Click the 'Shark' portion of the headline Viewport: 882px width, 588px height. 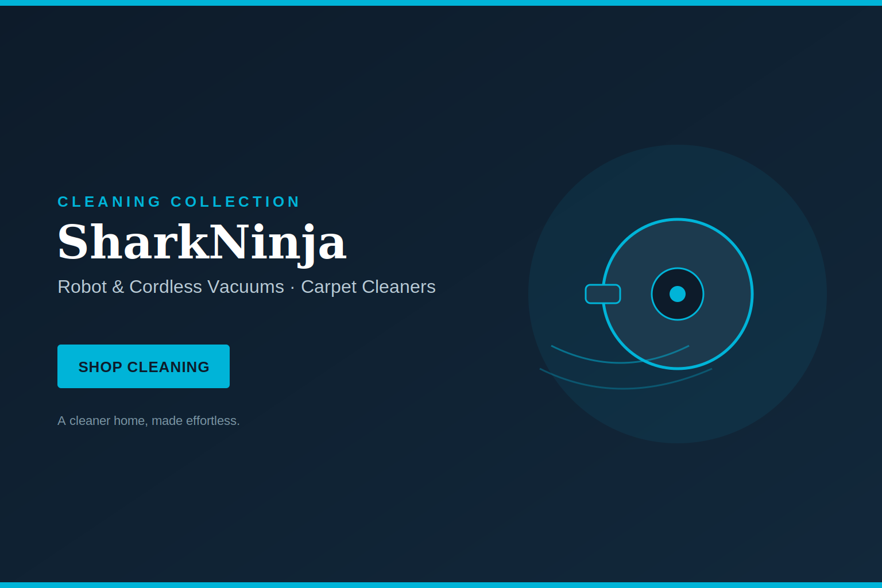point(133,242)
